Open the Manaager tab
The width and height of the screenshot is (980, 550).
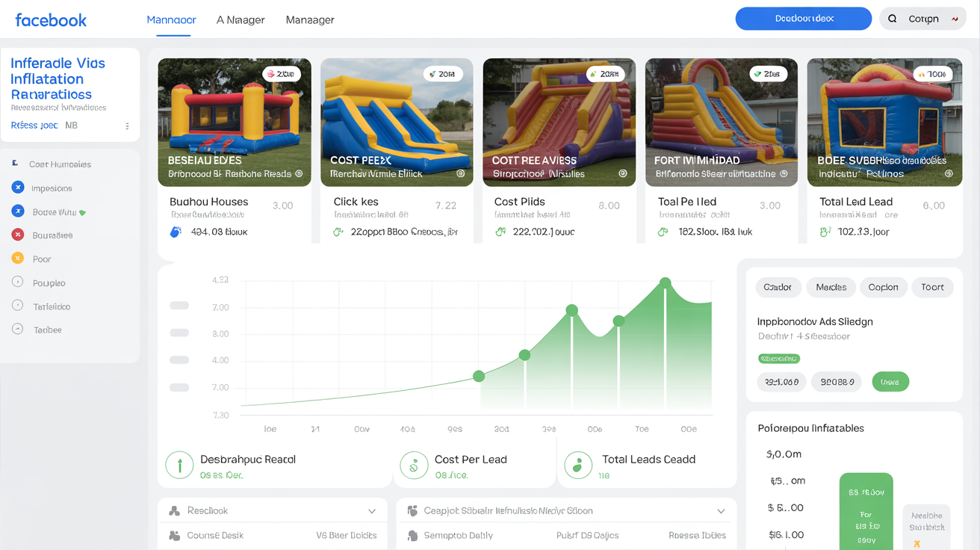[310, 20]
